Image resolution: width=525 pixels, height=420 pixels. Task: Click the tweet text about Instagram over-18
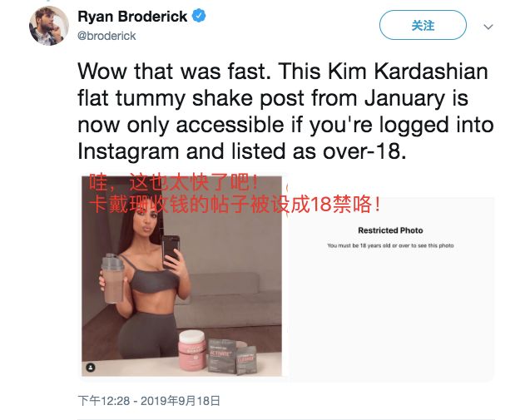click(x=285, y=111)
